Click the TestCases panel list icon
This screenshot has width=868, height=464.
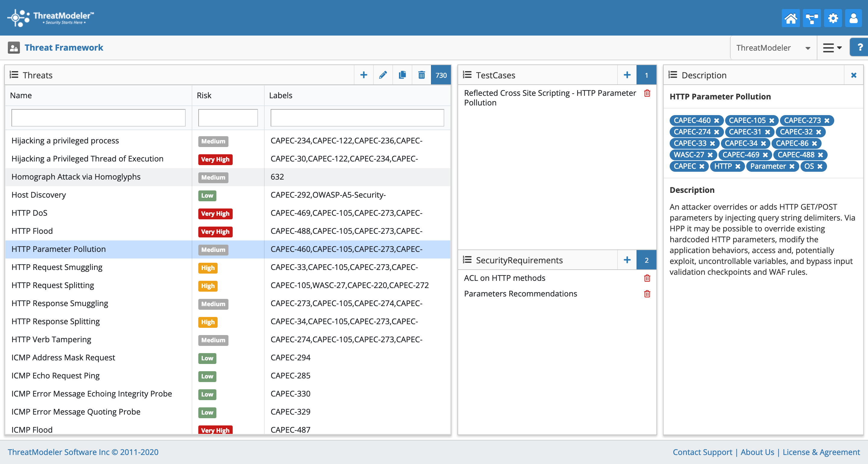(x=467, y=75)
